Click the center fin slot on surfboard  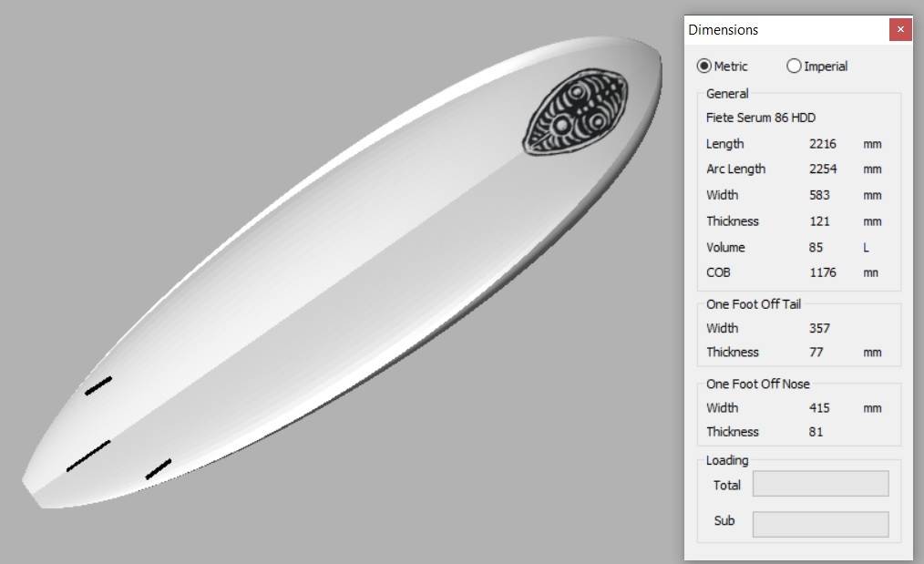(88, 456)
